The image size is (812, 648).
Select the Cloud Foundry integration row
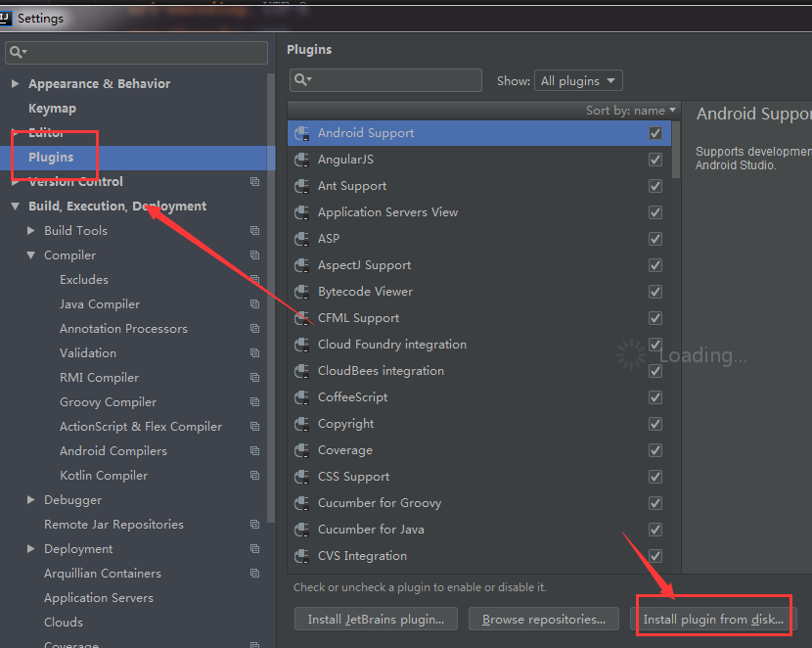tap(479, 345)
